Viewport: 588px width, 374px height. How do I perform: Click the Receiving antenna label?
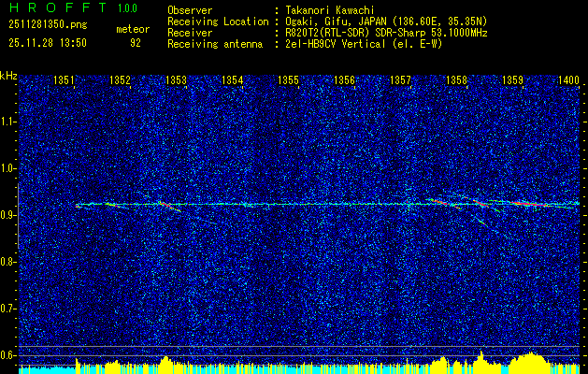(215, 44)
